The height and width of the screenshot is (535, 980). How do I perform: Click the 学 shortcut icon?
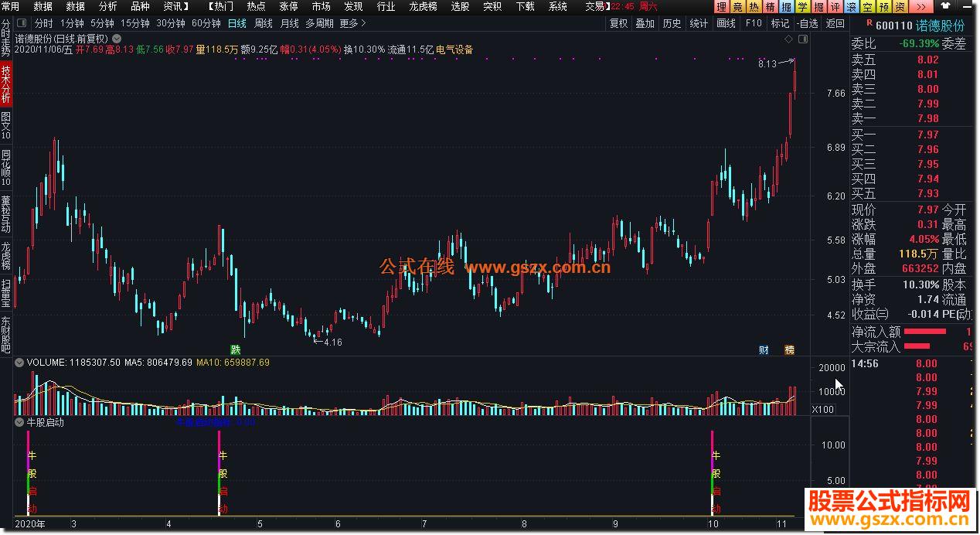coord(804,7)
